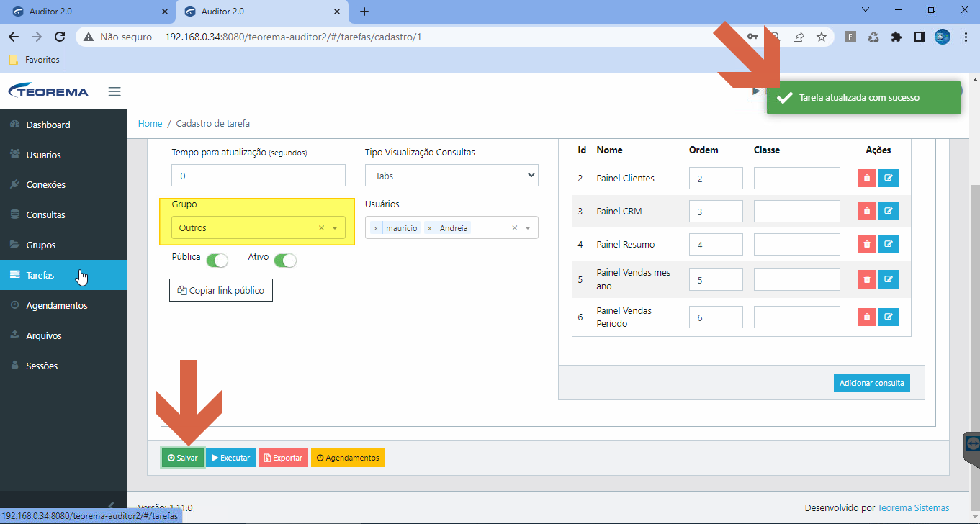980x524 pixels.
Task: Click Tempo para atualização input field
Action: 259,176
